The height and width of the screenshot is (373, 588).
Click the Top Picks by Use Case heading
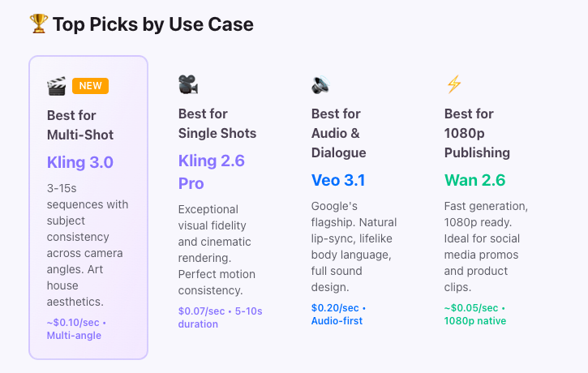pyautogui.click(x=153, y=24)
